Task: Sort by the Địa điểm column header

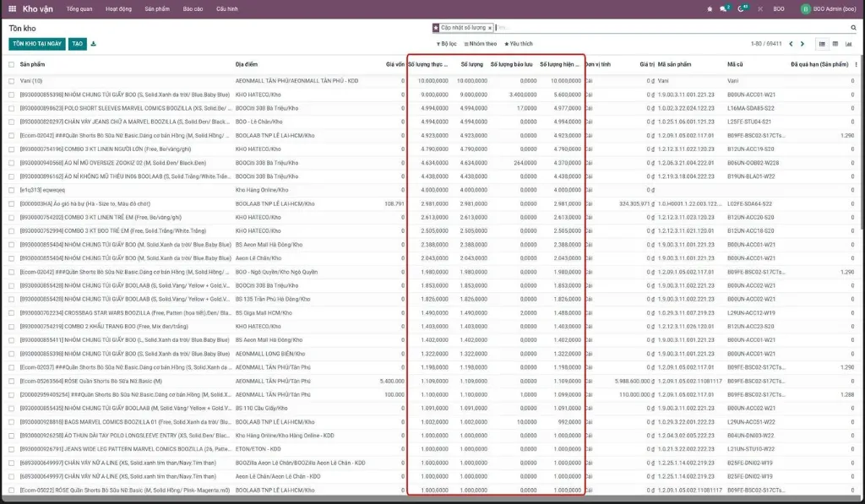Action: point(247,64)
